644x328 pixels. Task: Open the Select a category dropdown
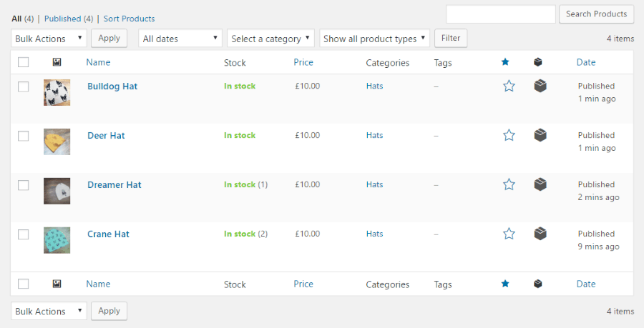point(270,39)
